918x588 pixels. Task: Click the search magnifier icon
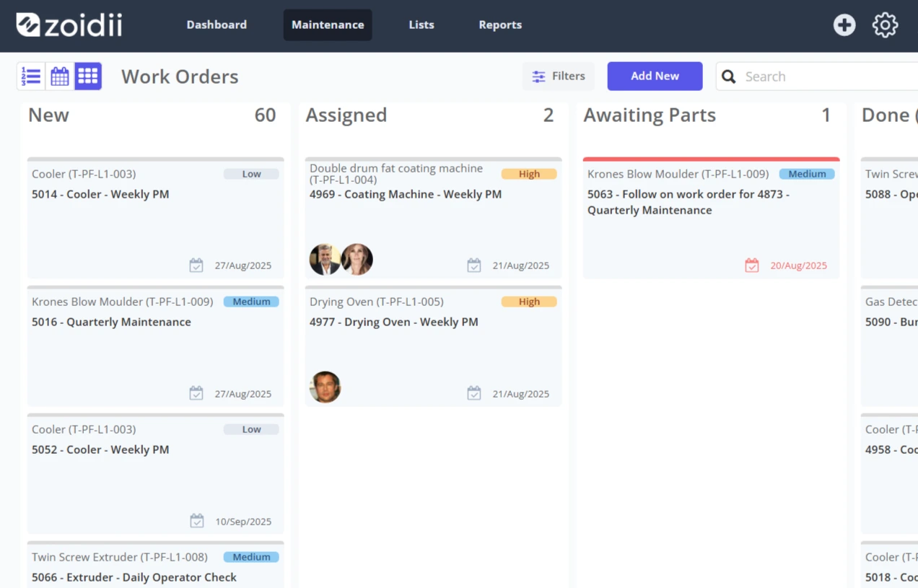729,76
